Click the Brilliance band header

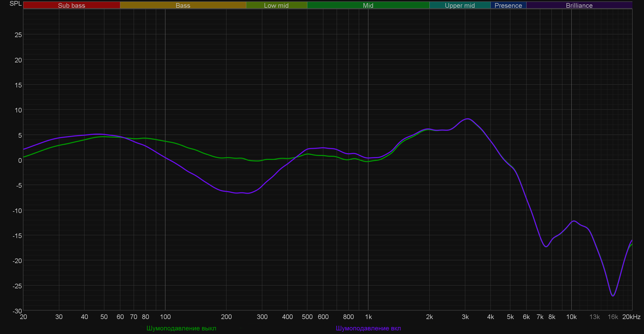579,5
